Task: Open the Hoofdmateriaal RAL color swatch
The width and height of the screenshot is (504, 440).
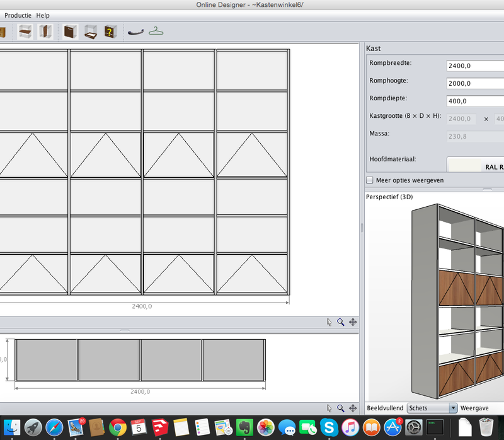Action: click(476, 165)
